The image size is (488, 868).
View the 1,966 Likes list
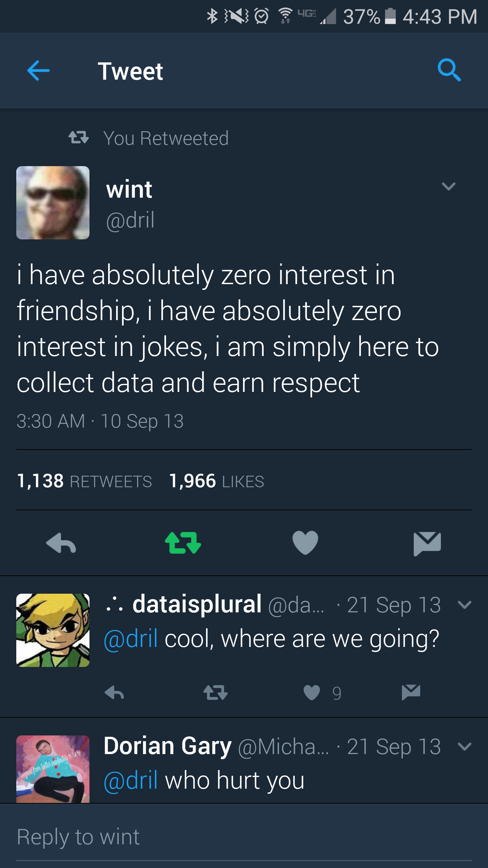click(216, 481)
